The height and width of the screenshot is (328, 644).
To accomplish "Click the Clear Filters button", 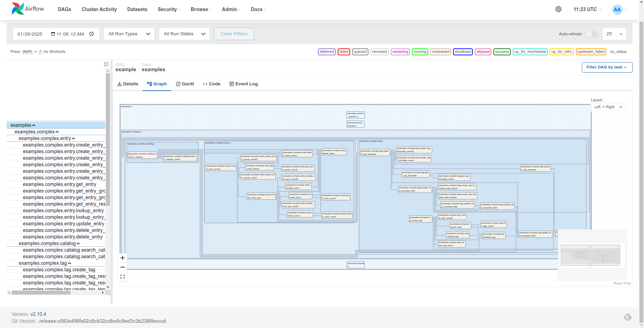I will 234,34.
